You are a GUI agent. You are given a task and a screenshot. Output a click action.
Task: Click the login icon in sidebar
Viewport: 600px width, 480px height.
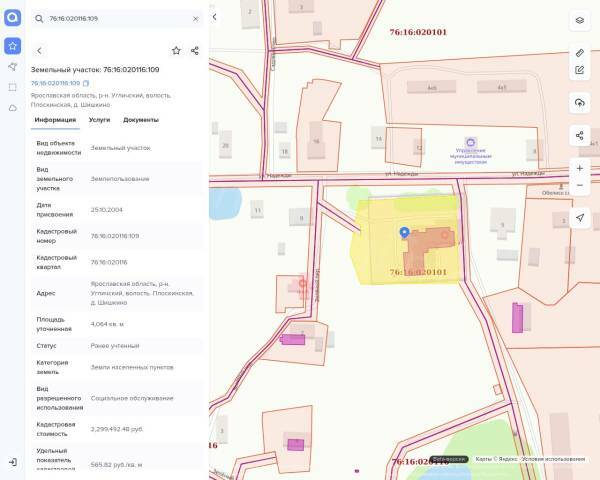pos(12,462)
